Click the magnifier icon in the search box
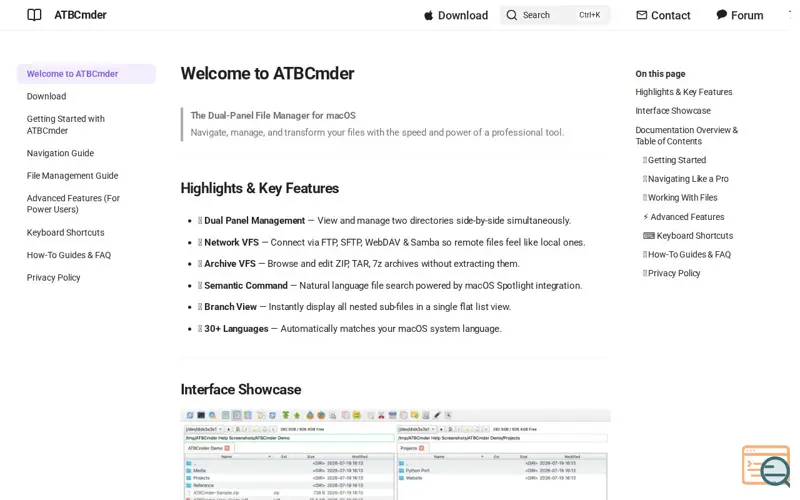This screenshot has width=800, height=500. 511,15
